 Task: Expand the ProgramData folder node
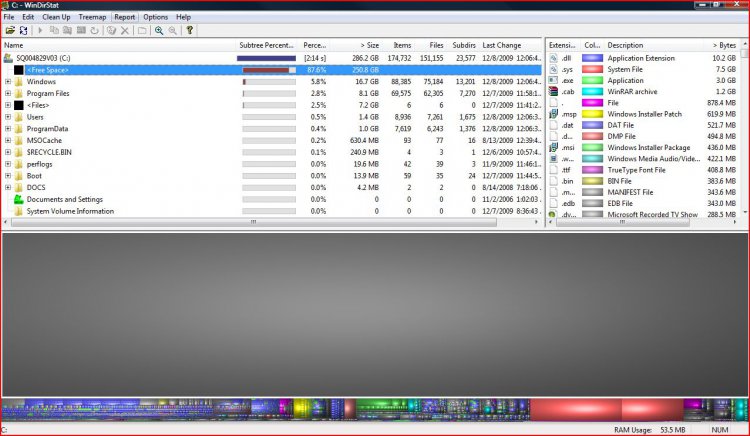point(8,129)
